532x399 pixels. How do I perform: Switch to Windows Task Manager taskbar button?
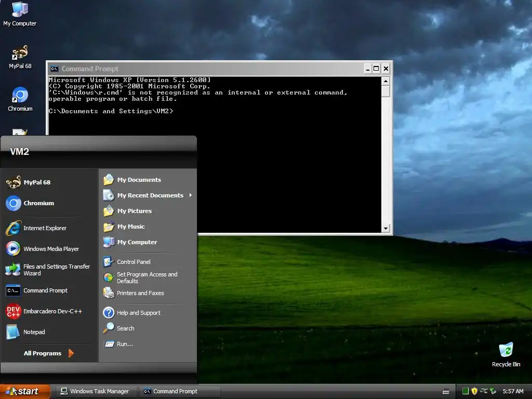96,391
